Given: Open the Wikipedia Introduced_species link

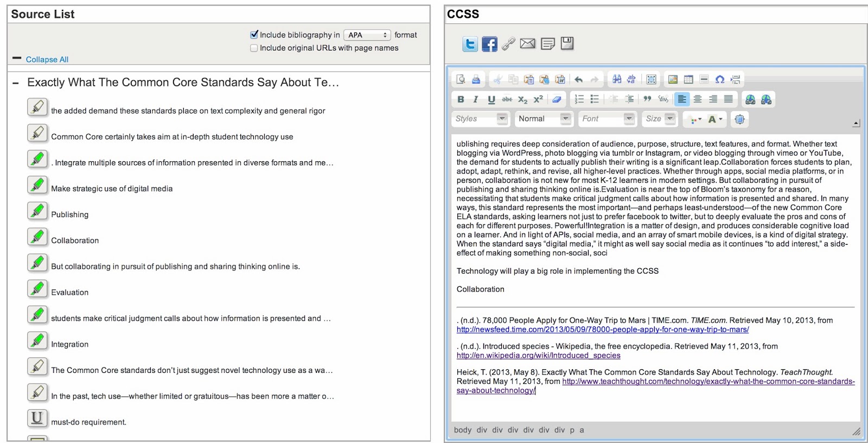Looking at the screenshot, I should (x=539, y=356).
